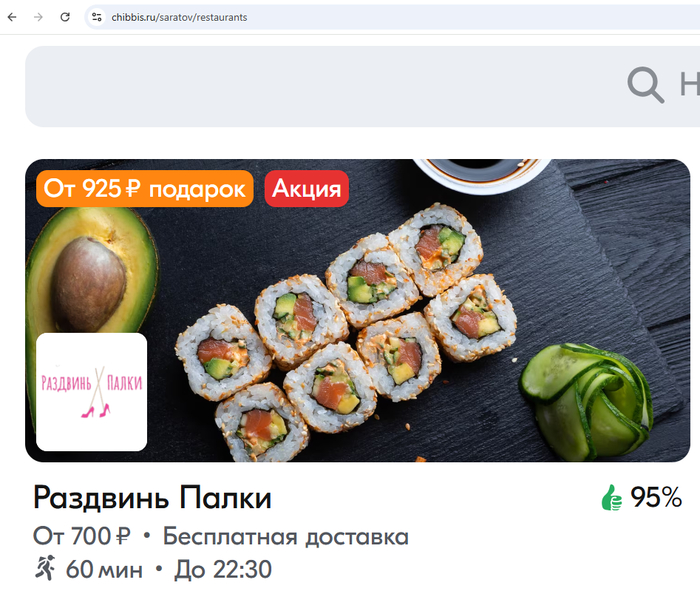Click the sushi rolls in banner photo
700x611 pixels.
coord(347,335)
